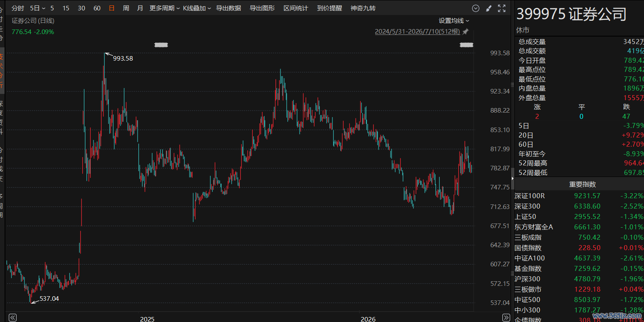Open the 技术分析 sidebar tab
Viewport: 644px width, 322px height.
point(2,71)
